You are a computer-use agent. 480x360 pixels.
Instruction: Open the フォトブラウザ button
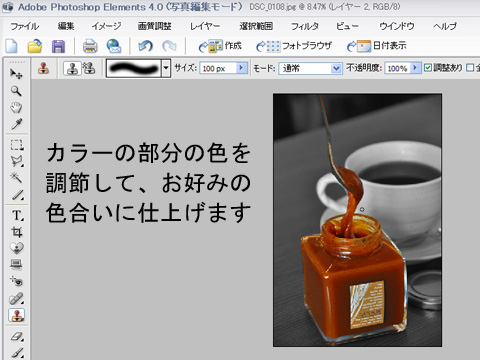(x=294, y=46)
